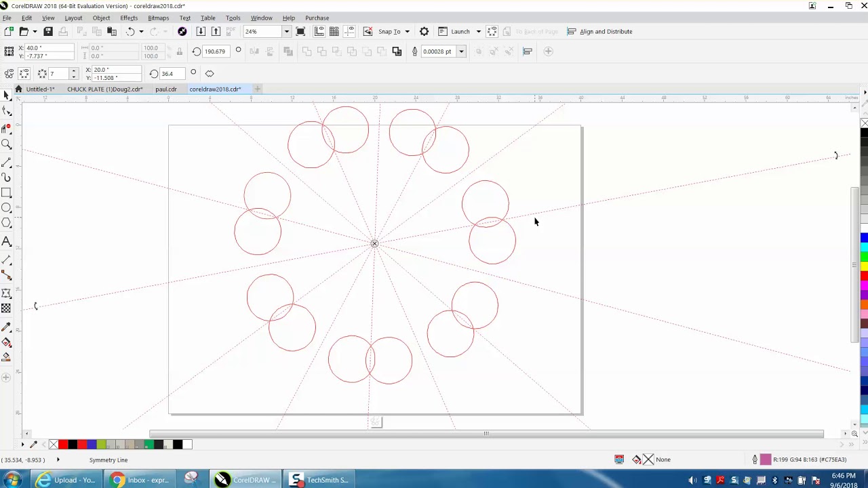The image size is (868, 488).
Task: Pick the Ellipse tool
Action: coord(7,207)
